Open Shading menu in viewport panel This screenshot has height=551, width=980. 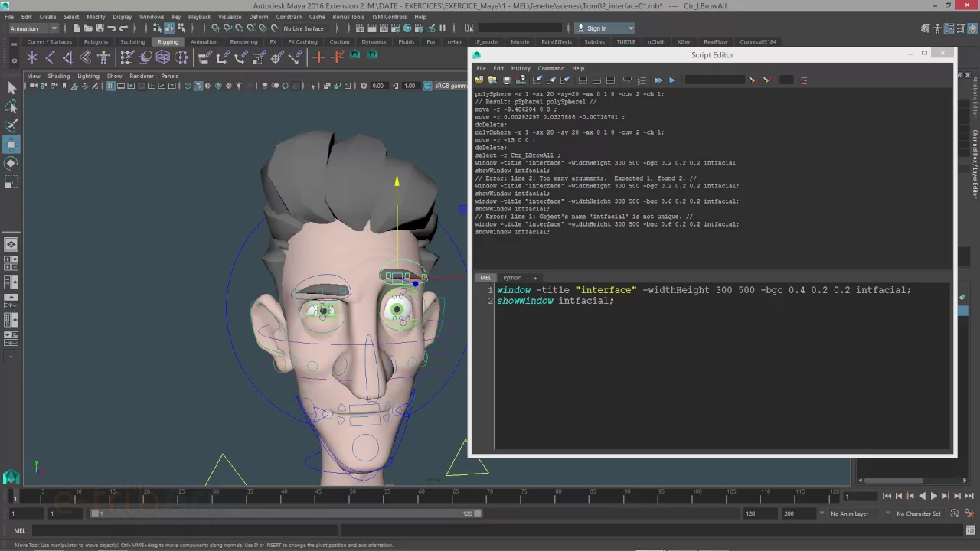pos(59,76)
